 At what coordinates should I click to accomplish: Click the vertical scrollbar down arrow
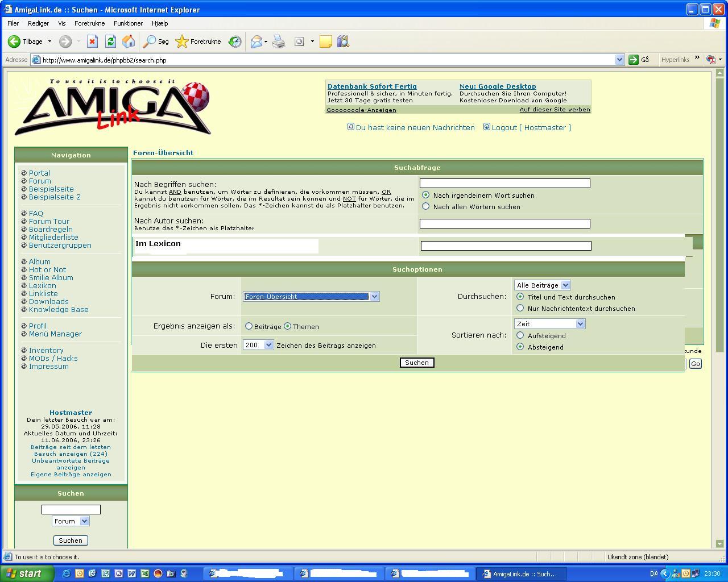[x=719, y=543]
